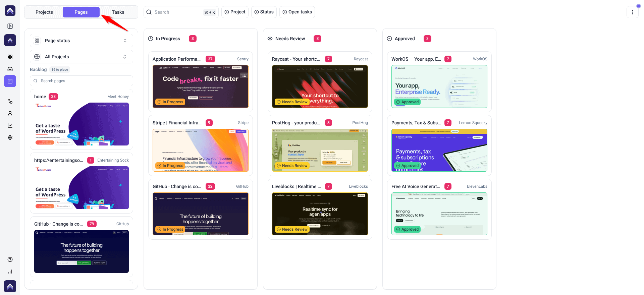Switch to the Tasks tab

118,12
